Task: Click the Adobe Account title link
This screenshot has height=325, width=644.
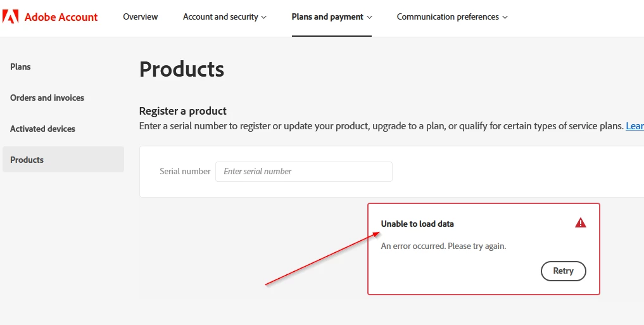Action: tap(61, 17)
